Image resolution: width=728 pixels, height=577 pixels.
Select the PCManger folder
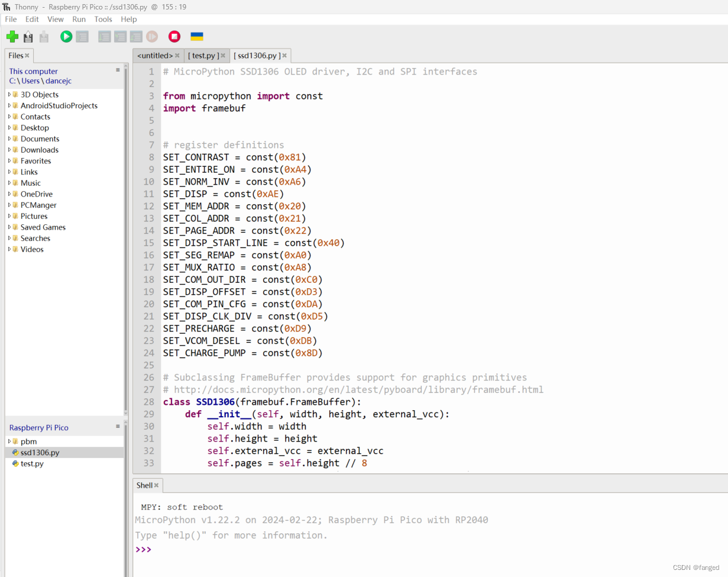pos(38,205)
